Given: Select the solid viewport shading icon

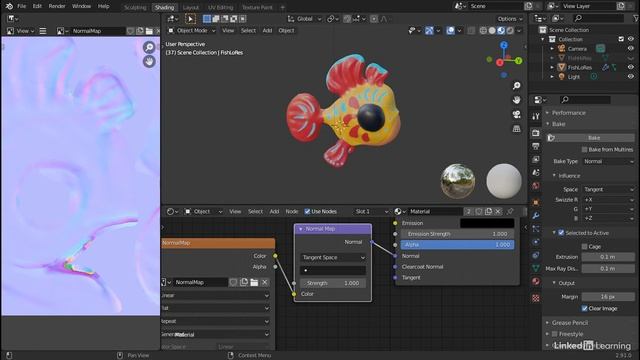Looking at the screenshot, I should coord(492,31).
